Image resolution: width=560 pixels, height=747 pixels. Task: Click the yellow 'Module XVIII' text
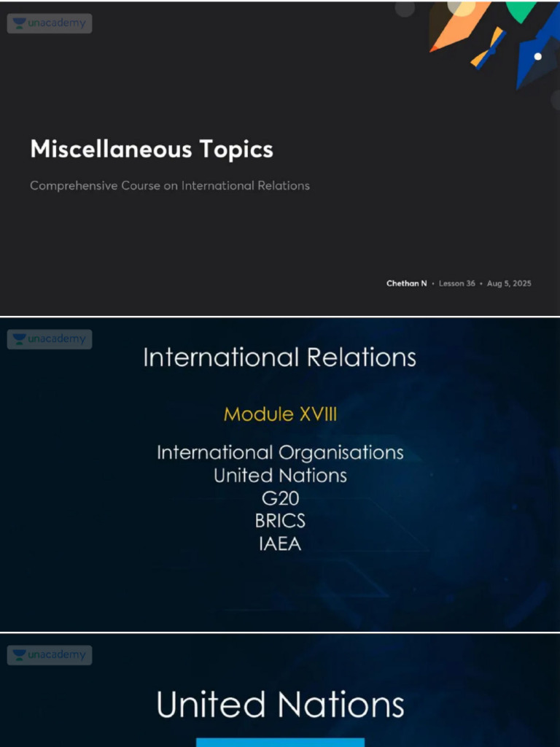click(x=280, y=414)
